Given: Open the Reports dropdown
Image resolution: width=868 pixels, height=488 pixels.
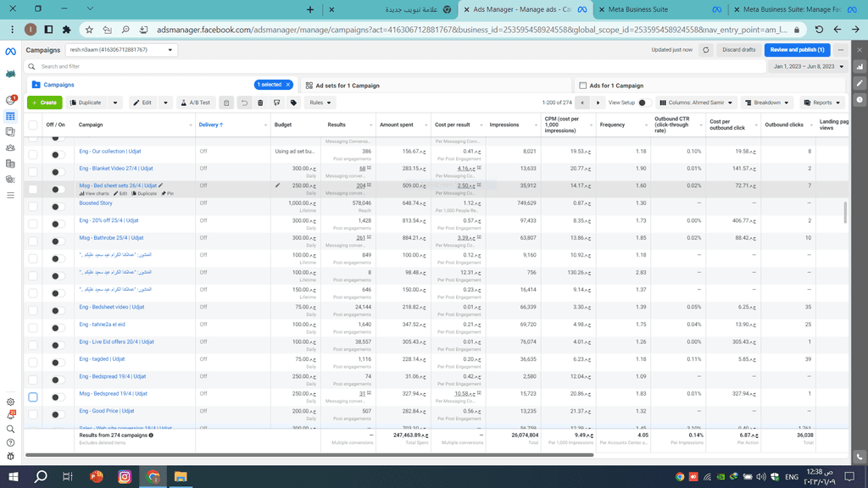Looking at the screenshot, I should point(822,103).
